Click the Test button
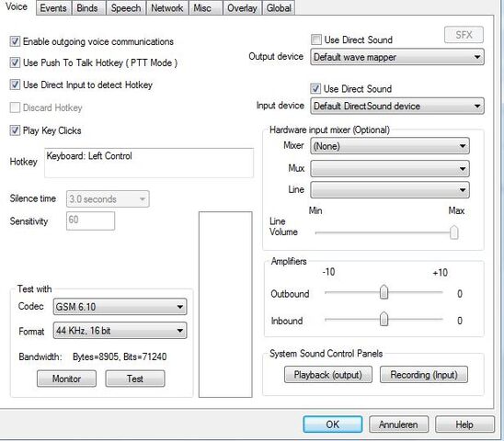The height and width of the screenshot is (441, 504). pos(135,379)
